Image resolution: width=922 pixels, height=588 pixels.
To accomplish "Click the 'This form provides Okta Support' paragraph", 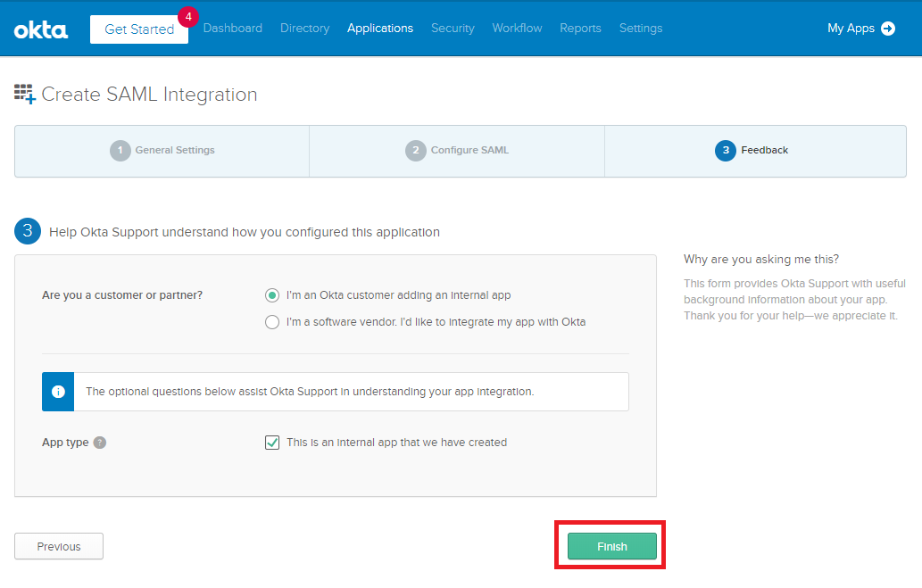I will coord(794,300).
